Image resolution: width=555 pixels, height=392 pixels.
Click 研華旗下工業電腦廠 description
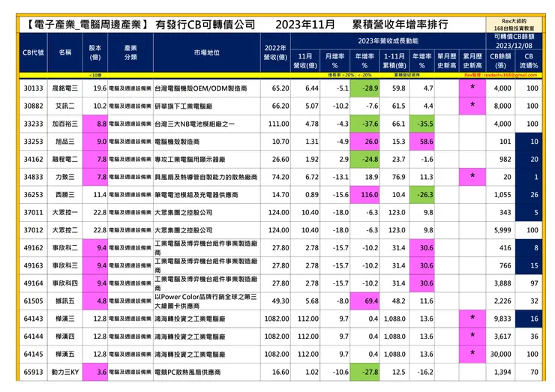[x=183, y=106]
